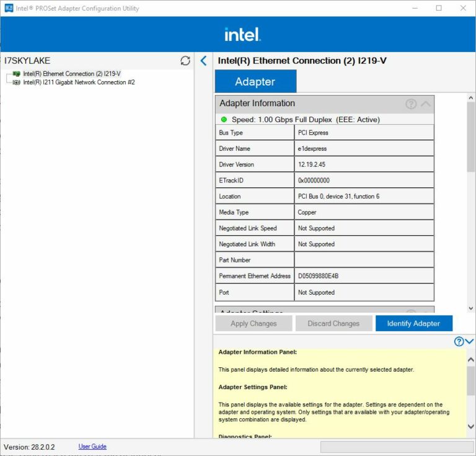Click the I219-V adapter's network card icon
Screen dimensions: 476x456
click(x=16, y=74)
